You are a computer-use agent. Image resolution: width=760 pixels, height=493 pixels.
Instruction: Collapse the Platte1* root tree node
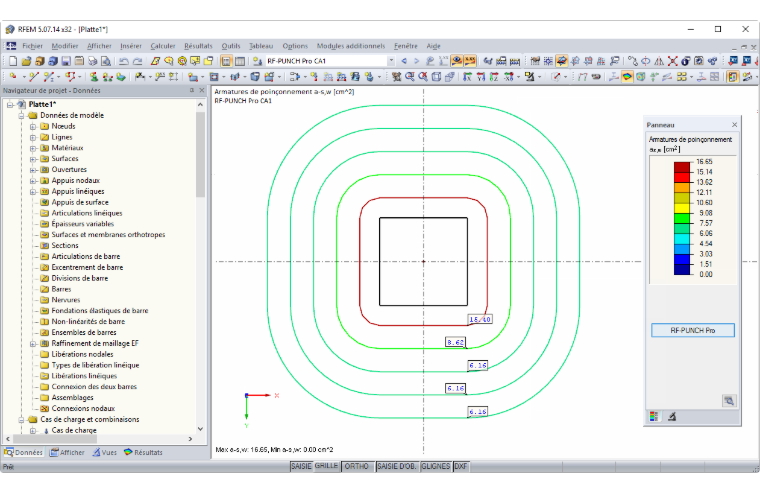(10, 105)
